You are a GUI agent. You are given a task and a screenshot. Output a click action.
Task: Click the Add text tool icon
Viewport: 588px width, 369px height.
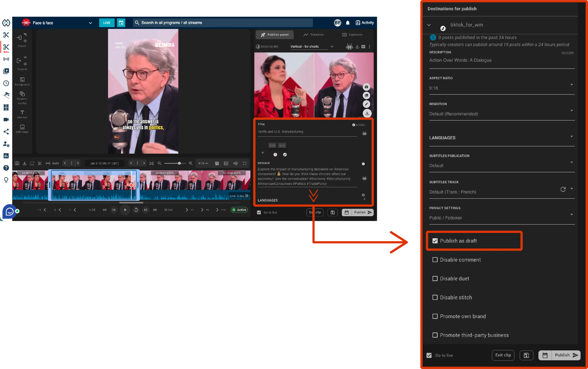click(x=22, y=113)
